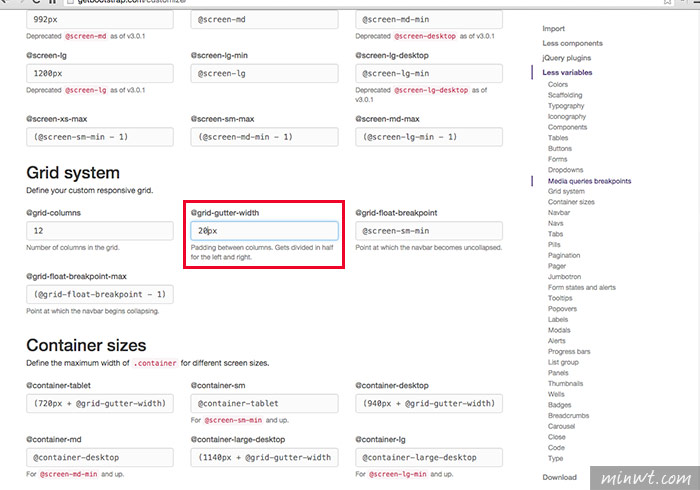This screenshot has width=700, height=490.
Task: Click the @container-sm input field
Action: pos(264,403)
